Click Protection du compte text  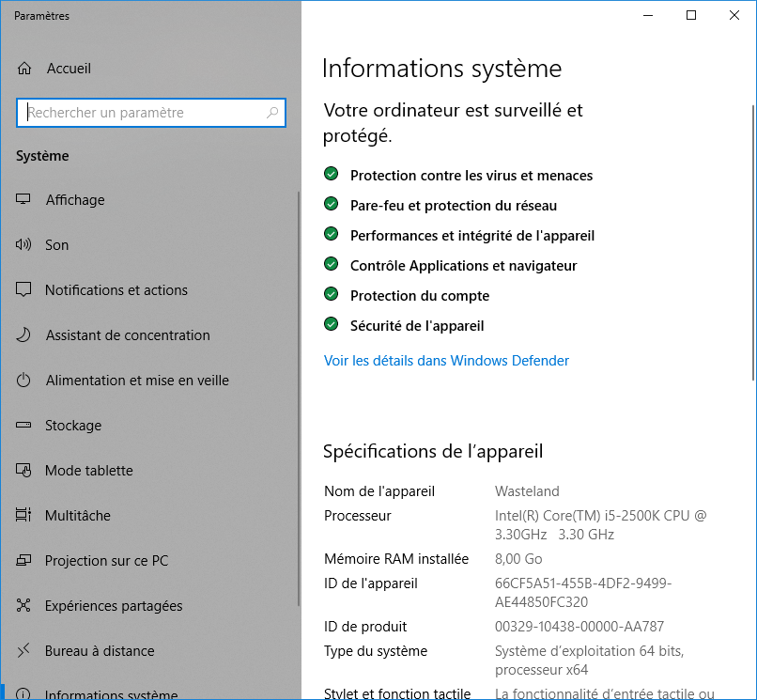click(x=420, y=295)
